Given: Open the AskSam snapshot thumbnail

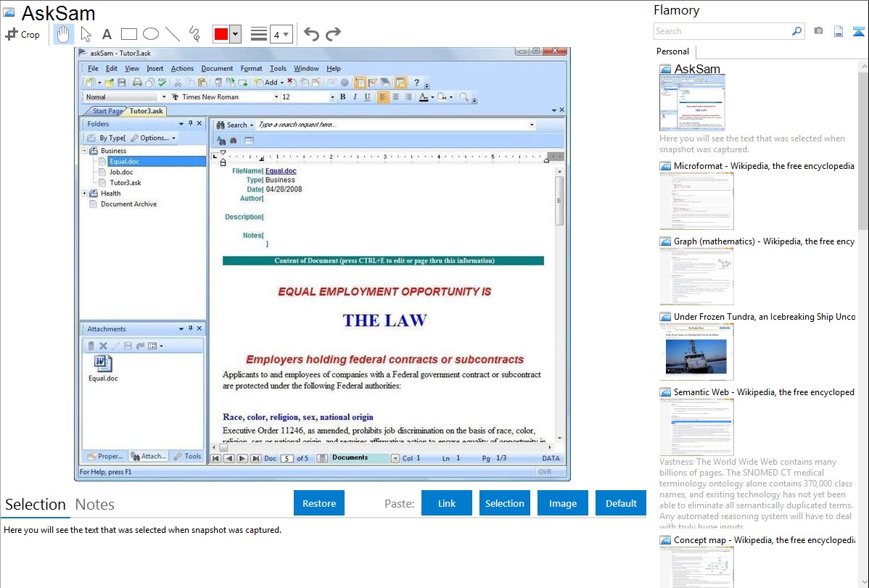Looking at the screenshot, I should point(692,103).
